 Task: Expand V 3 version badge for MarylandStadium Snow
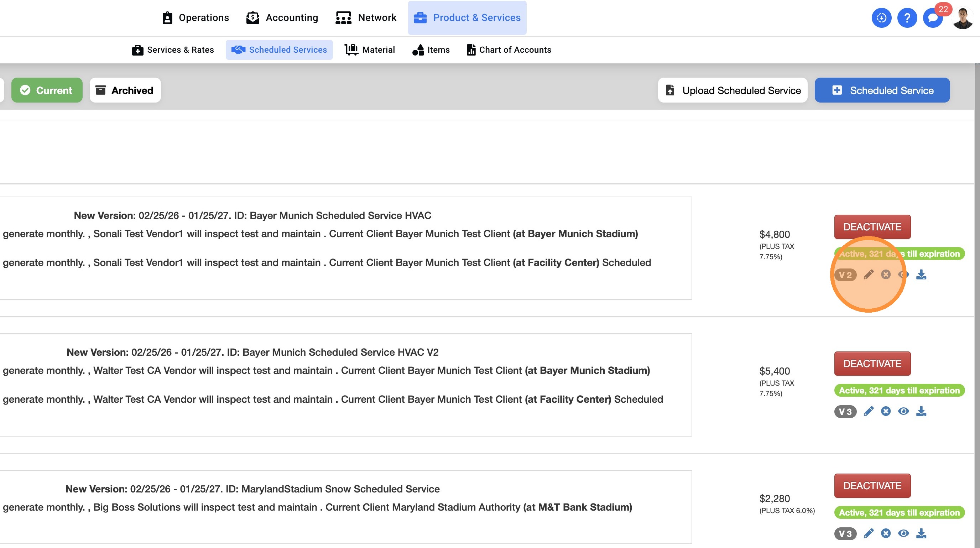pos(845,533)
